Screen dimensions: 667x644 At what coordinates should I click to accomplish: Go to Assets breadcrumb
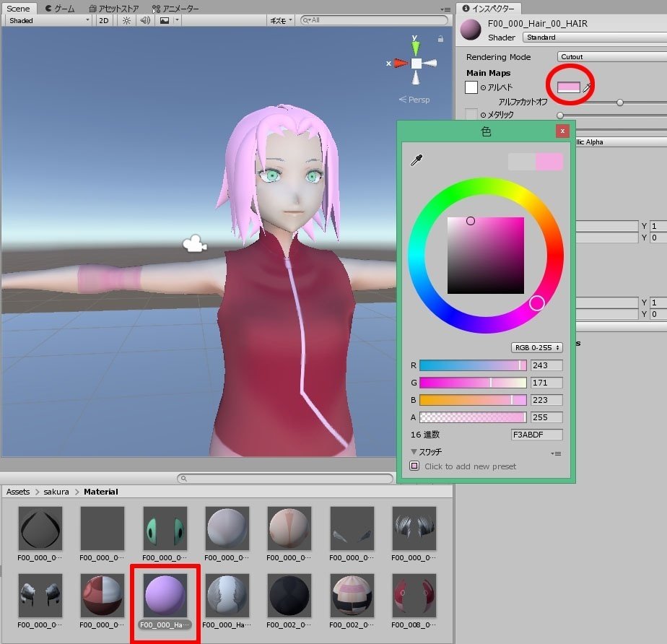point(18,492)
